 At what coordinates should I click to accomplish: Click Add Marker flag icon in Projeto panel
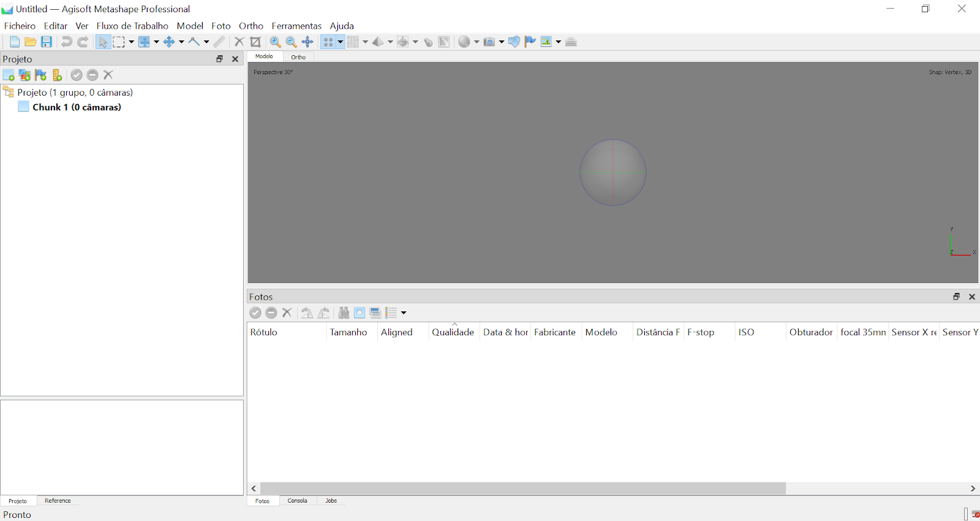(x=40, y=75)
